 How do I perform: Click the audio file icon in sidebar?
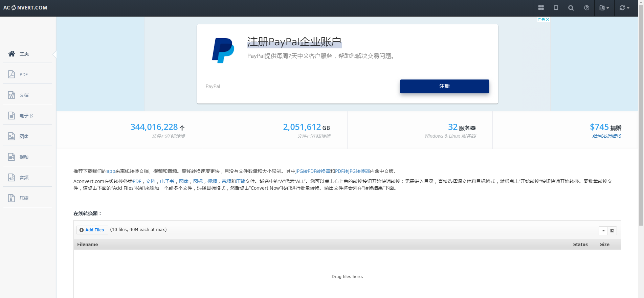pyautogui.click(x=12, y=178)
